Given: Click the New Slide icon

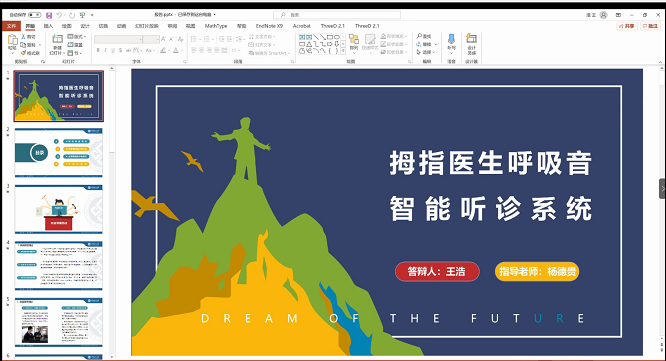Looking at the screenshot, I should (57, 39).
